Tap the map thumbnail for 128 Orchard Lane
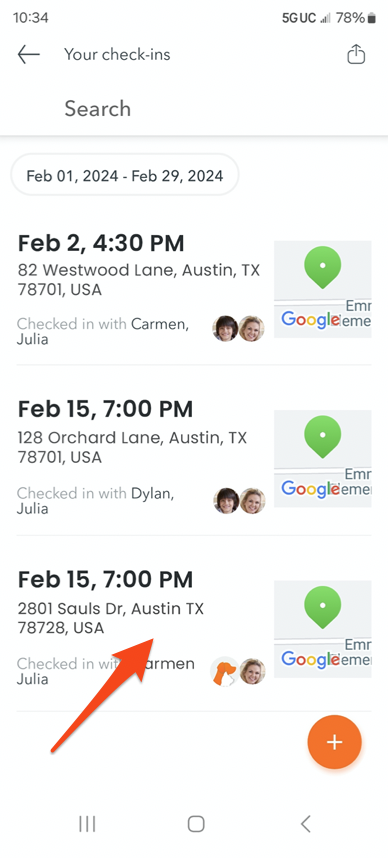The height and width of the screenshot is (858, 388). [322, 459]
